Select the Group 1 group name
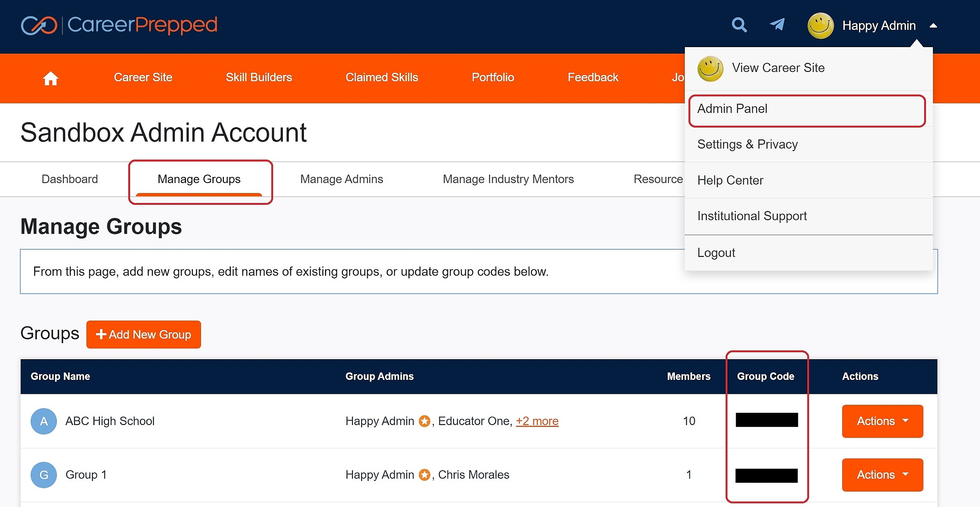Screen dimensions: 980x507 (x=86, y=475)
